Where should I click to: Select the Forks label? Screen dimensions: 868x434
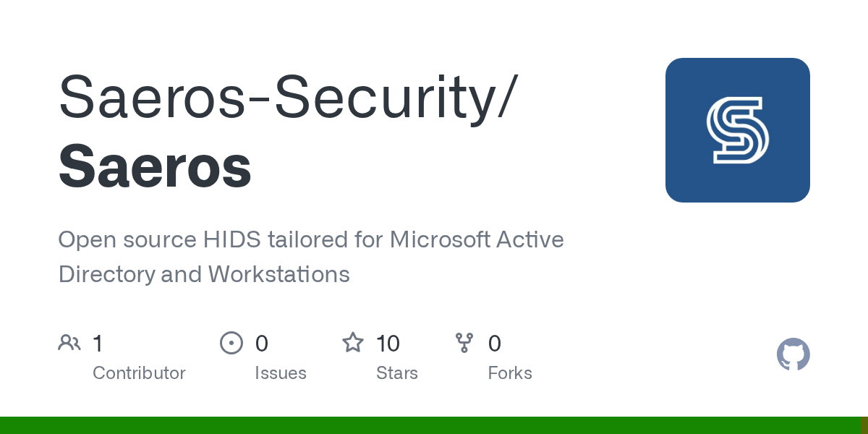pyautogui.click(x=510, y=373)
